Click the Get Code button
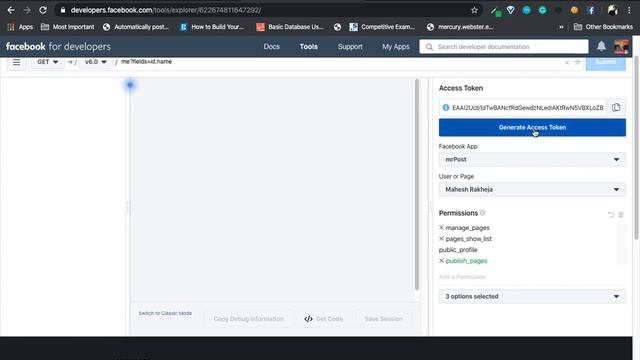Screen dimensions: 640x360 [x=323, y=319]
